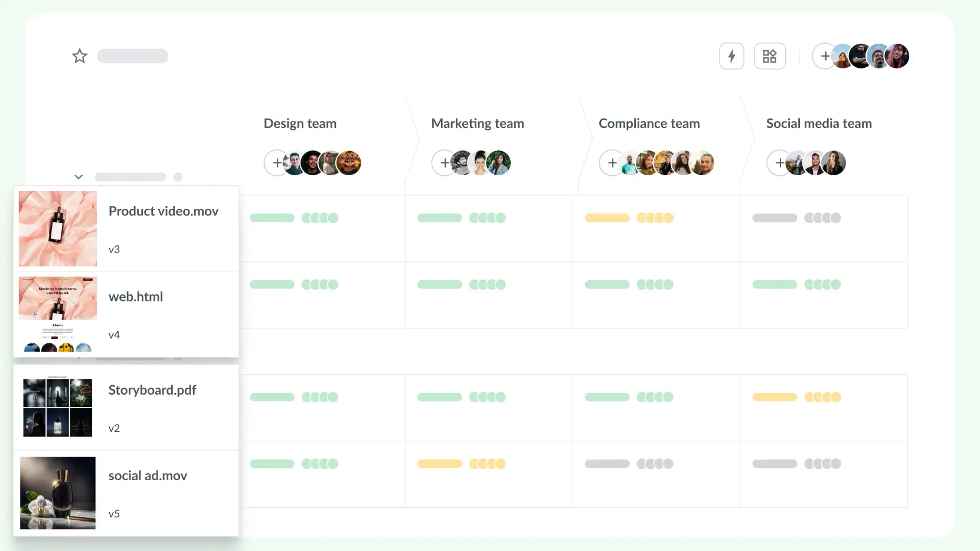Add a reviewer to the Compliance team
The image size is (980, 551).
point(612,163)
